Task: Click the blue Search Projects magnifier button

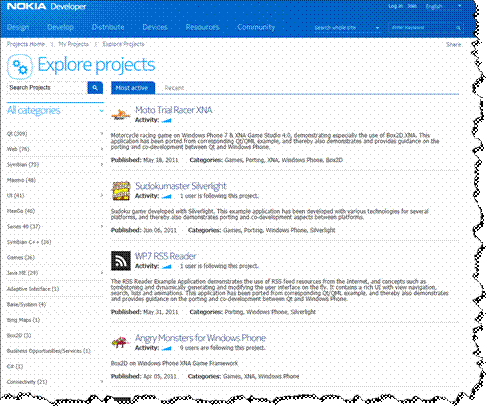Action: pos(95,88)
